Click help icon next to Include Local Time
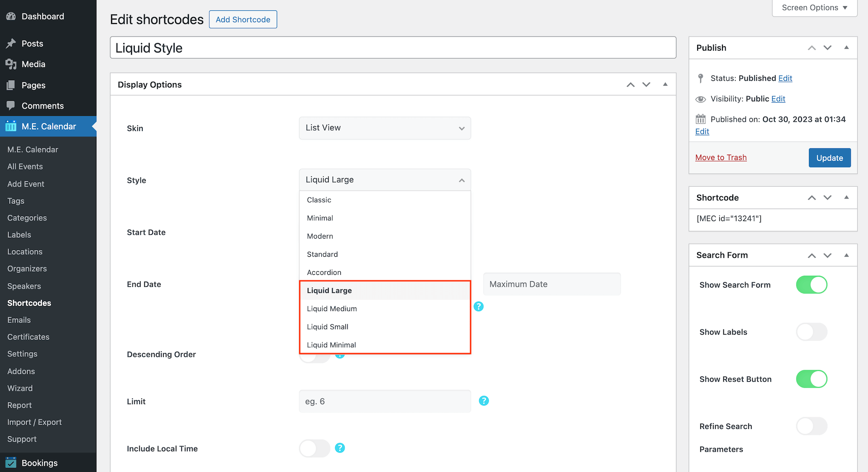This screenshot has height=472, width=868. click(340, 448)
